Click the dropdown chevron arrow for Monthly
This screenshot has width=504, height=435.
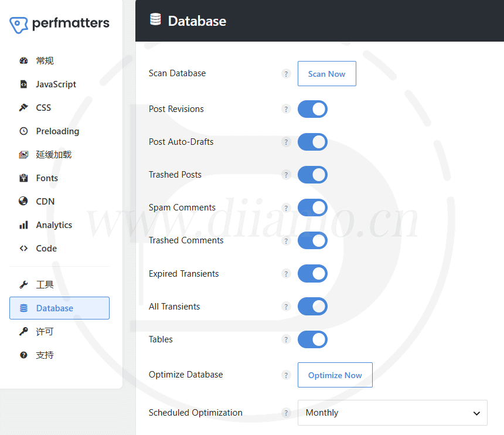point(476,413)
